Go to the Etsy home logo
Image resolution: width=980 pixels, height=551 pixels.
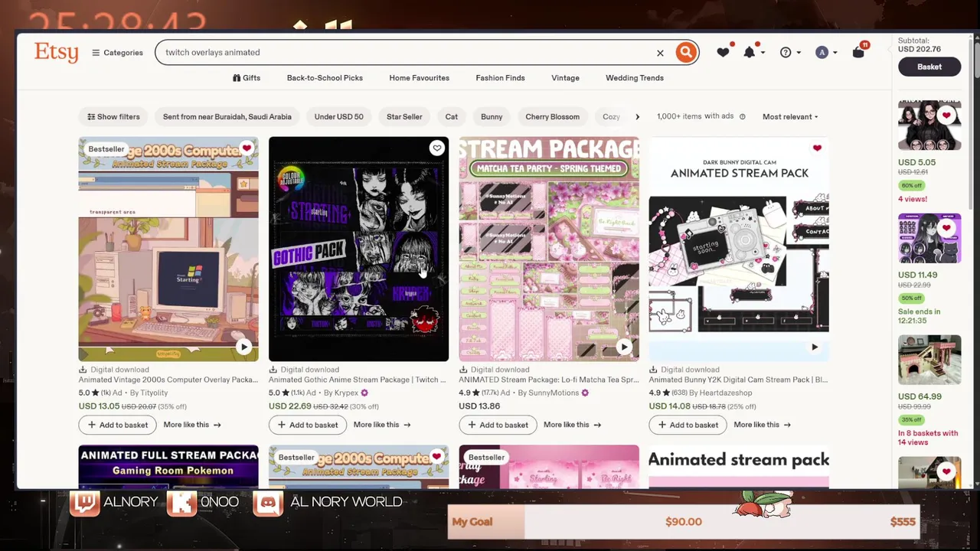pos(56,52)
